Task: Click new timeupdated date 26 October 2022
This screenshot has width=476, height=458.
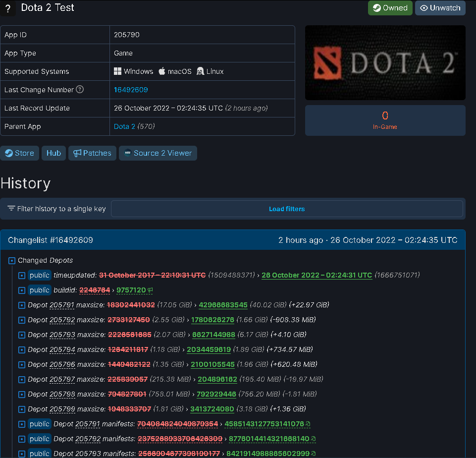Action: tap(317, 275)
